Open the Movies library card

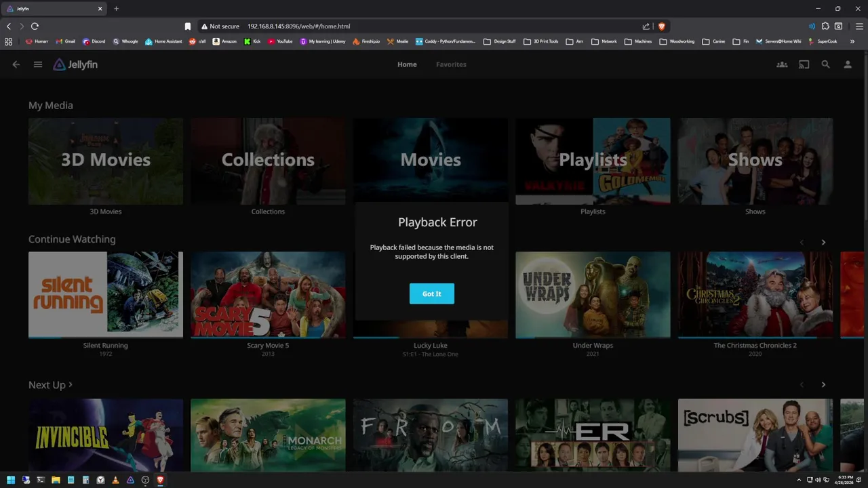click(x=431, y=161)
